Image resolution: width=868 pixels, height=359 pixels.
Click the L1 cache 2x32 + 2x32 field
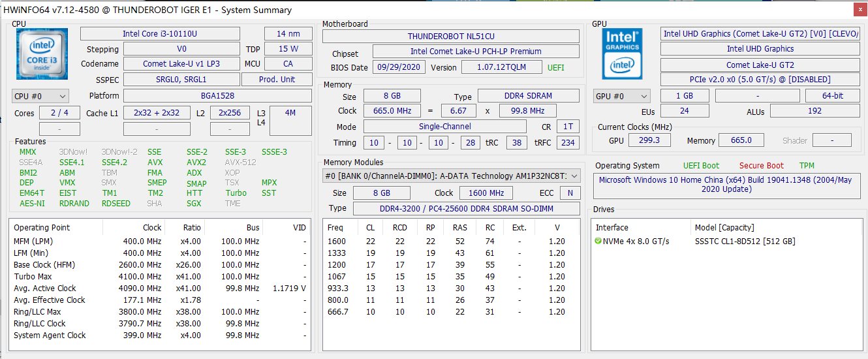coord(157,113)
